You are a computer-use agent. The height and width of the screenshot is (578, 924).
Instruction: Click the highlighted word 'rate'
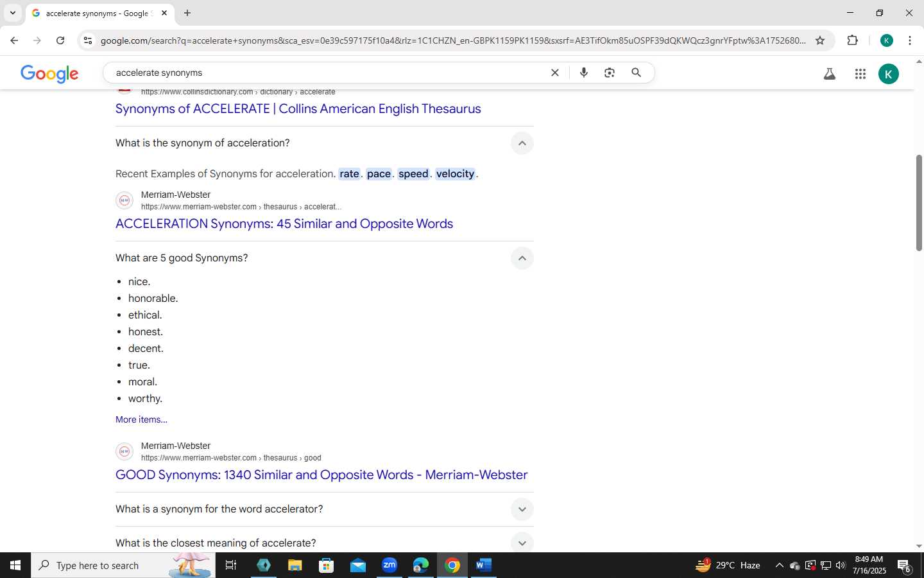tap(349, 174)
